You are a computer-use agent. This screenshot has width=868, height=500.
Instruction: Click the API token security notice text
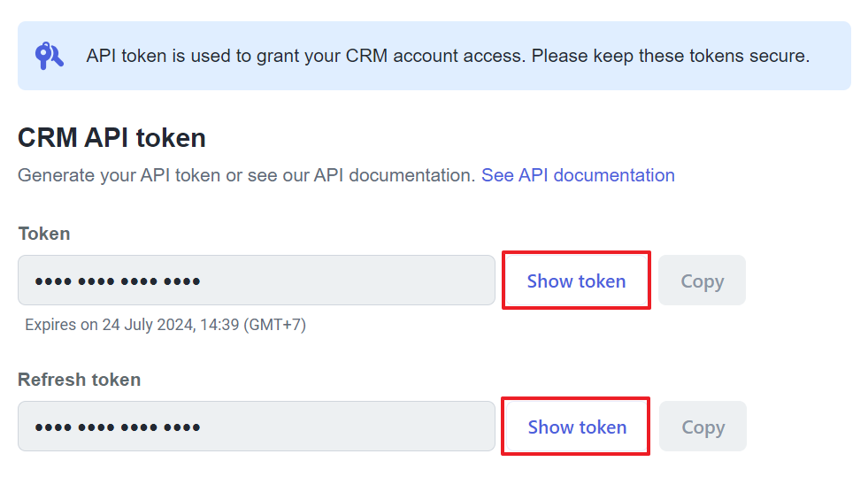click(448, 56)
